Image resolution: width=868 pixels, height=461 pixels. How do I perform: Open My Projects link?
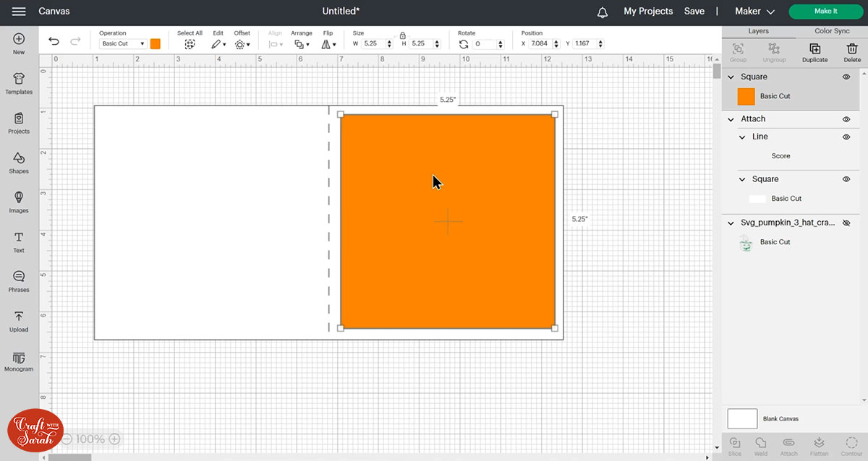648,12
